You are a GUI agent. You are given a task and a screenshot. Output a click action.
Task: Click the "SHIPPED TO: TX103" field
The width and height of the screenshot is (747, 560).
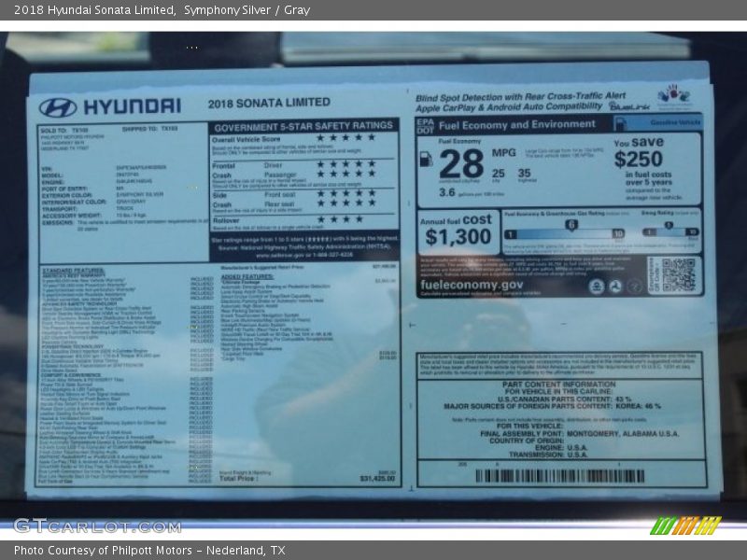(150, 129)
